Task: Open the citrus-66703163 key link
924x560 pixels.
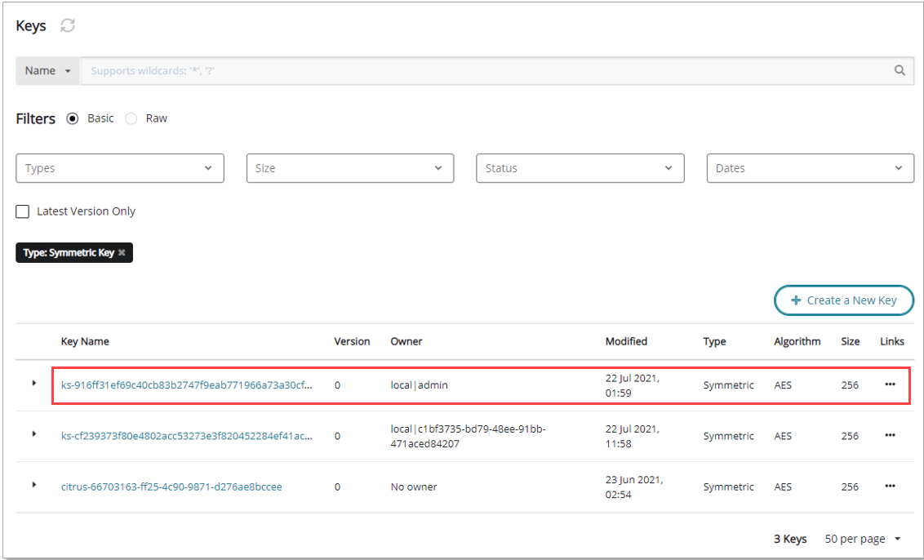Action: 171,487
